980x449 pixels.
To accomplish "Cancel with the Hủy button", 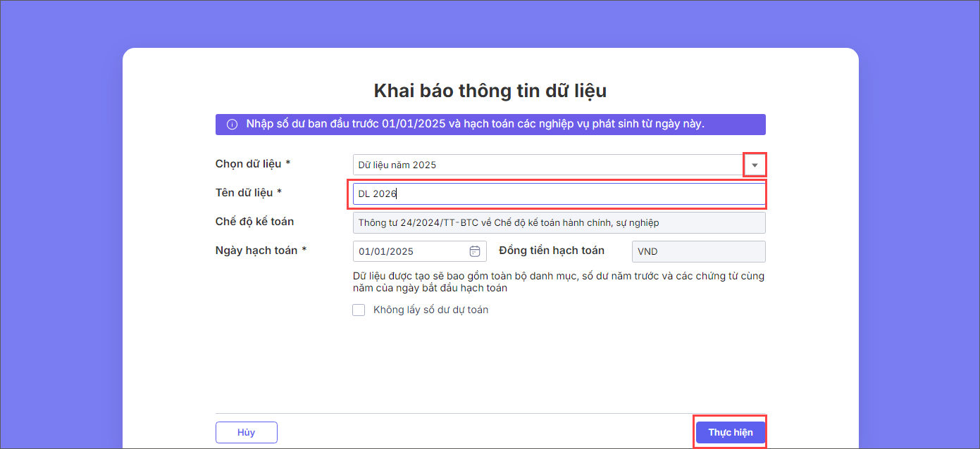I will 246,432.
